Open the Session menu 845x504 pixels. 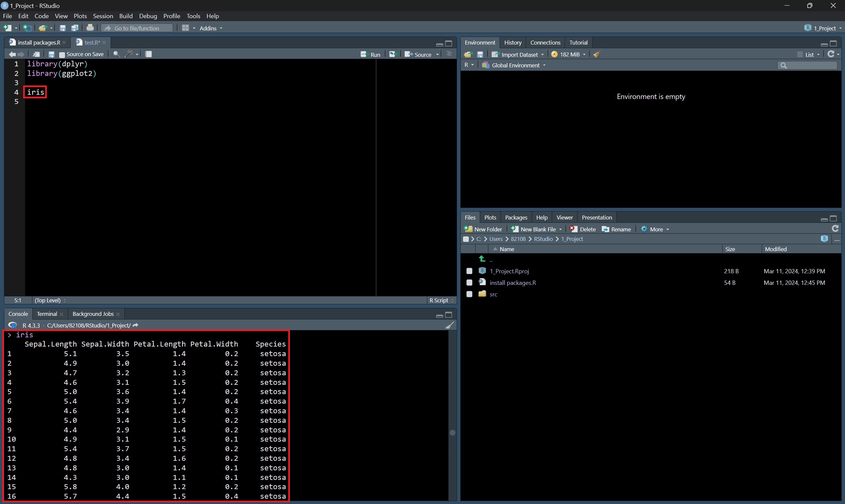103,16
